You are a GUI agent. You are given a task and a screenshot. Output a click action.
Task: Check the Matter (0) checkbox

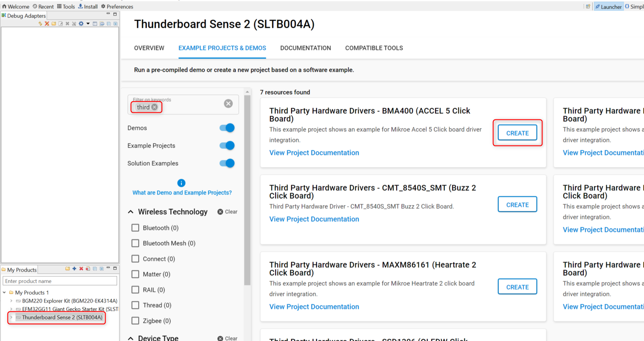point(135,274)
